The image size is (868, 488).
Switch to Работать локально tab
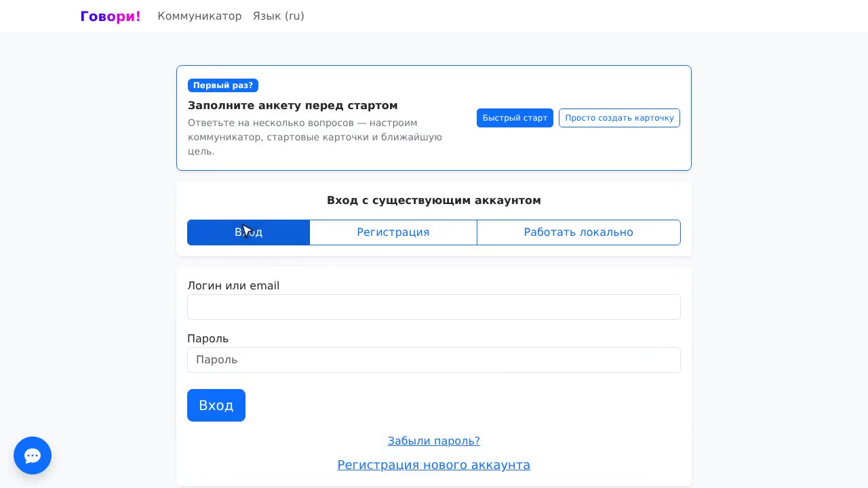578,232
